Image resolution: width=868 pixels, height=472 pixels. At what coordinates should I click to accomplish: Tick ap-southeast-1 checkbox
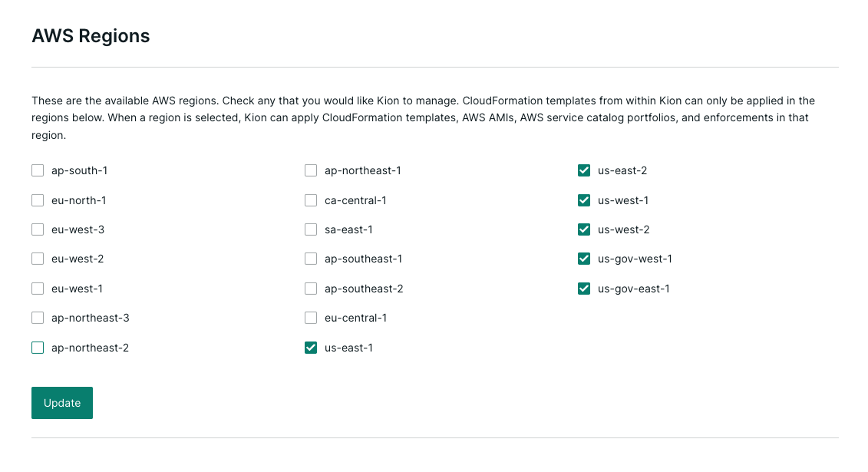pyautogui.click(x=311, y=259)
